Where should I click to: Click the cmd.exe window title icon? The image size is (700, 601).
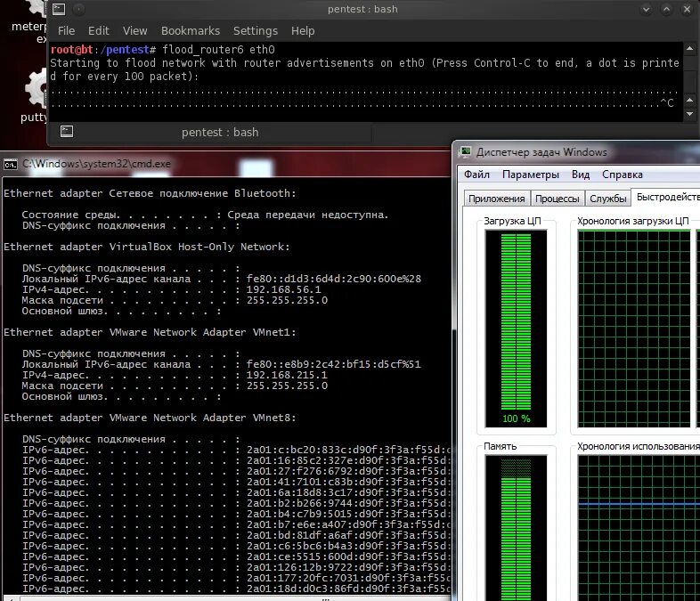[x=11, y=165]
